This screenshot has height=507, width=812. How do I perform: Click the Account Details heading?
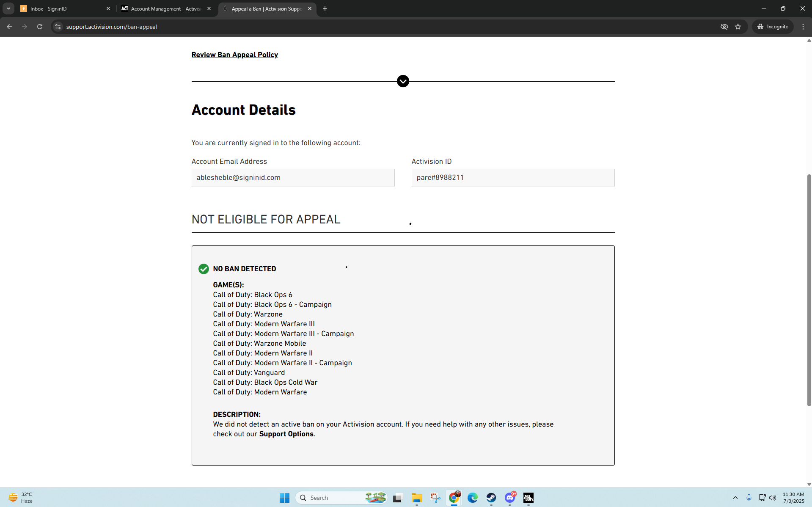(x=244, y=110)
